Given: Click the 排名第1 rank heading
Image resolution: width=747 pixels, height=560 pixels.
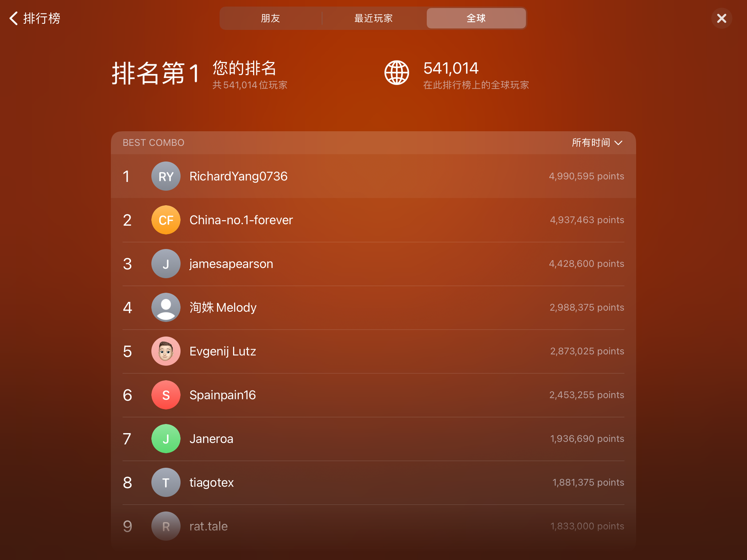Looking at the screenshot, I should [x=156, y=73].
